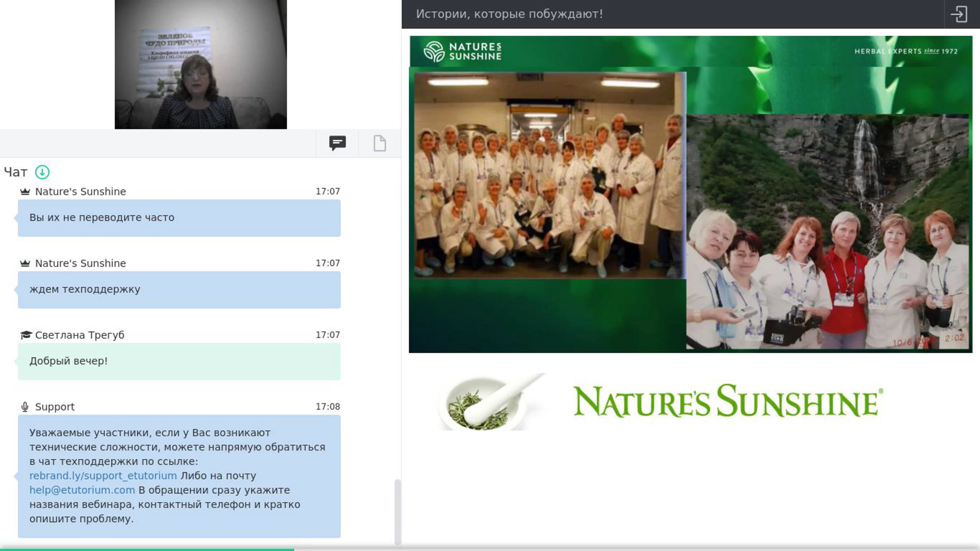The height and width of the screenshot is (551, 980).
Task: Click the microphone icon next to Support
Action: (x=25, y=407)
